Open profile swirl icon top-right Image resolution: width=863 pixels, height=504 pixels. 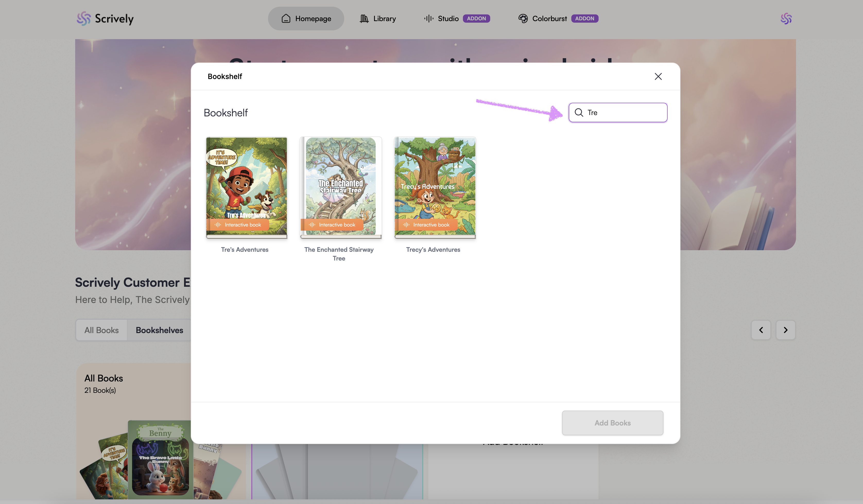pyautogui.click(x=786, y=19)
